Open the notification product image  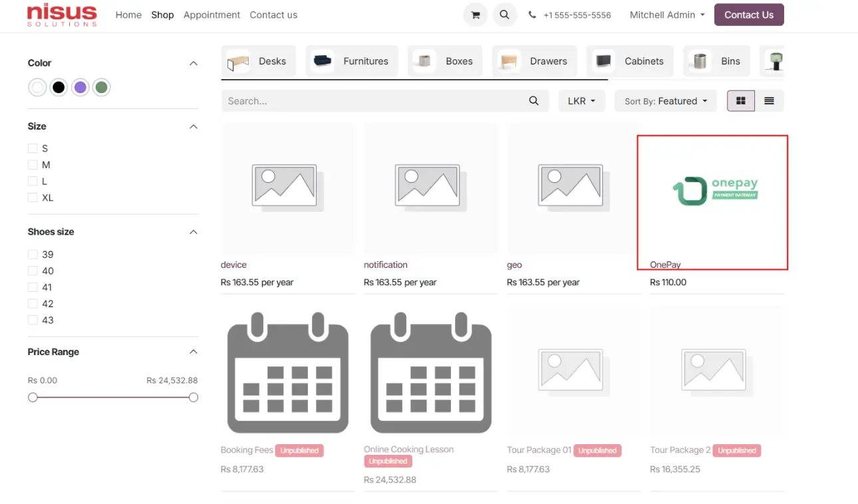tap(430, 188)
